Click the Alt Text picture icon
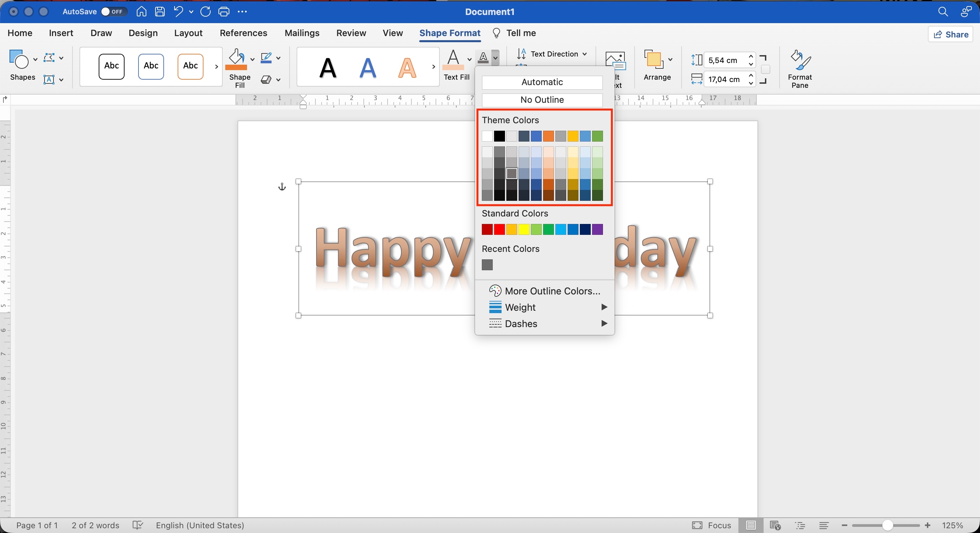This screenshot has height=533, width=980. (615, 61)
